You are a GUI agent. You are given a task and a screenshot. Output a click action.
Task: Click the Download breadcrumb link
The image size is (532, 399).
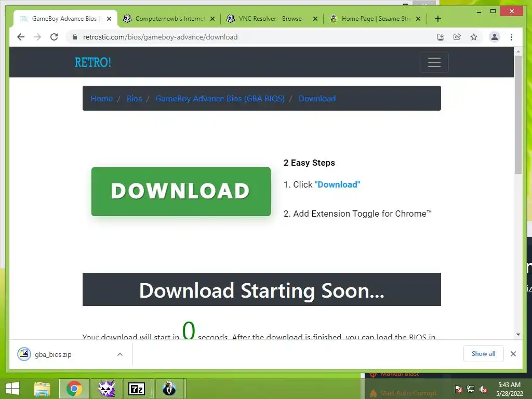317,98
